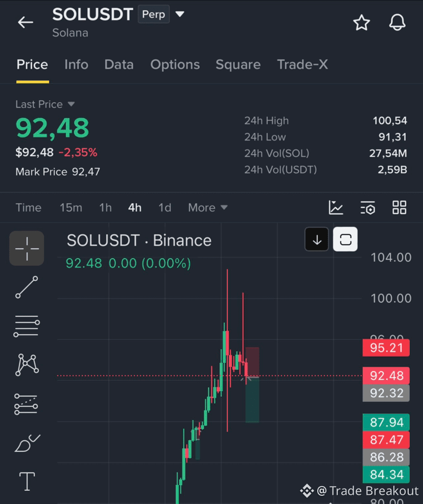Open the grid layout icon
This screenshot has width=423, height=504.
click(x=399, y=208)
